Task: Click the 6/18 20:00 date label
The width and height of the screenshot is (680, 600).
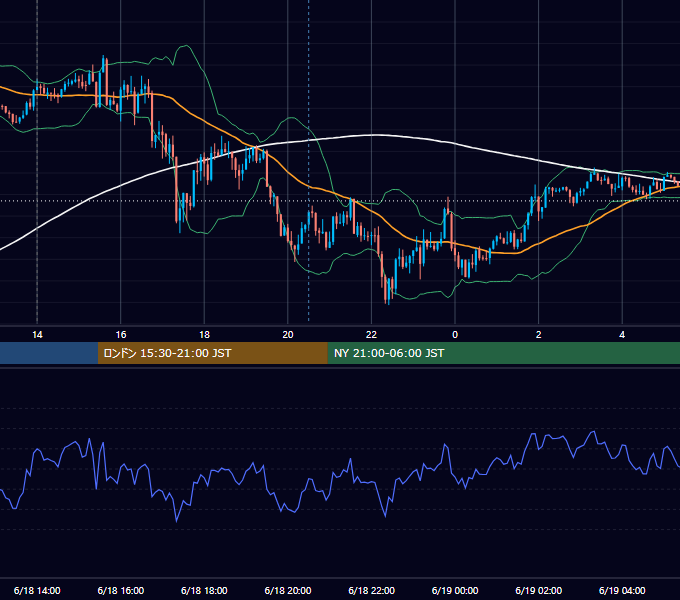Action: point(288,590)
